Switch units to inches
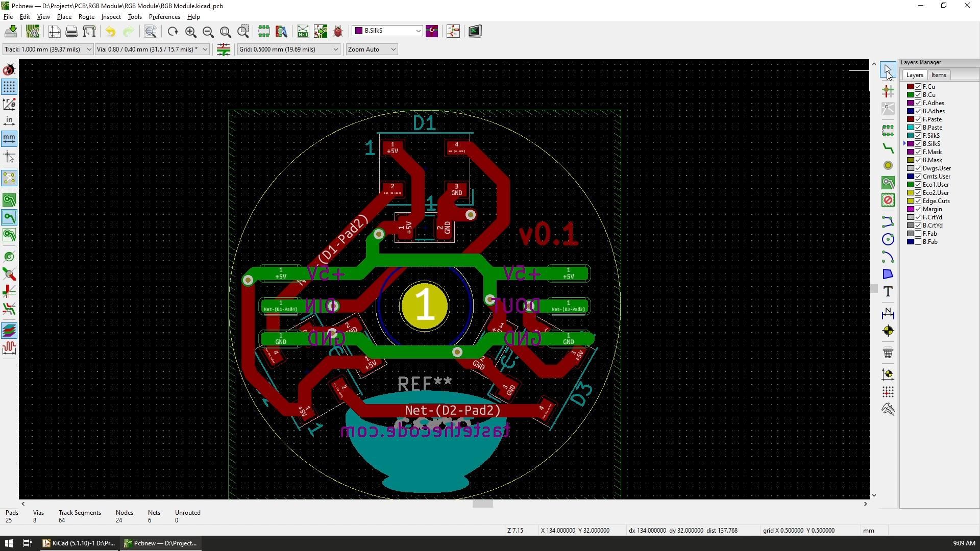This screenshot has height=551, width=980. coord(9,121)
